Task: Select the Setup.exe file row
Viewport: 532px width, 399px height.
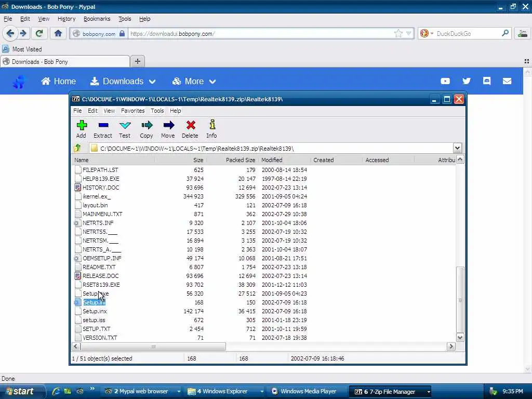Action: [96, 294]
